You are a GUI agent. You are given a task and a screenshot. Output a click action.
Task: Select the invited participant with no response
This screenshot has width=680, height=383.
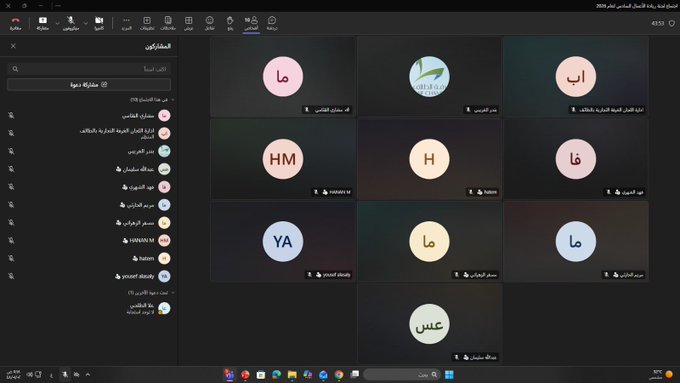point(89,308)
